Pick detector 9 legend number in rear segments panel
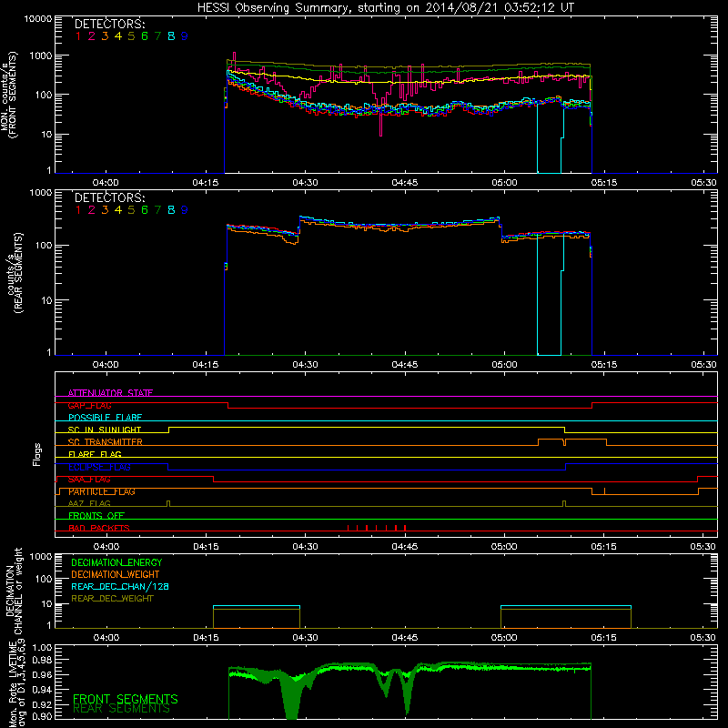The image size is (728, 728). click(185, 210)
